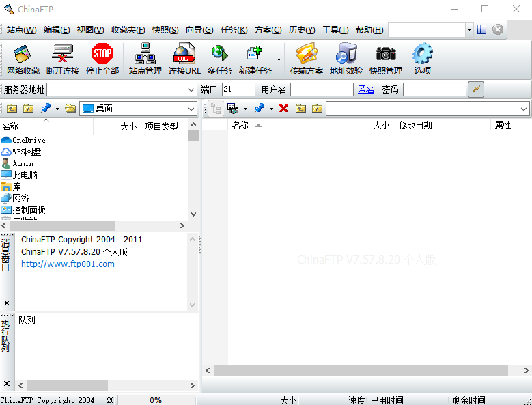Select the 此电脑 item in local list

[25, 175]
